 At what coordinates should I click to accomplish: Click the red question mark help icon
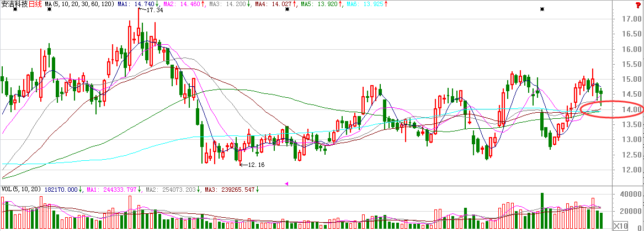638,4
